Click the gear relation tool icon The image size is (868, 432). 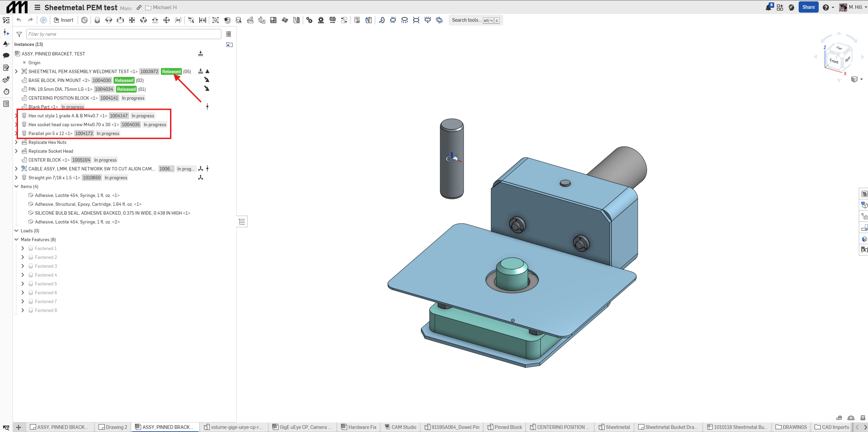coord(309,20)
